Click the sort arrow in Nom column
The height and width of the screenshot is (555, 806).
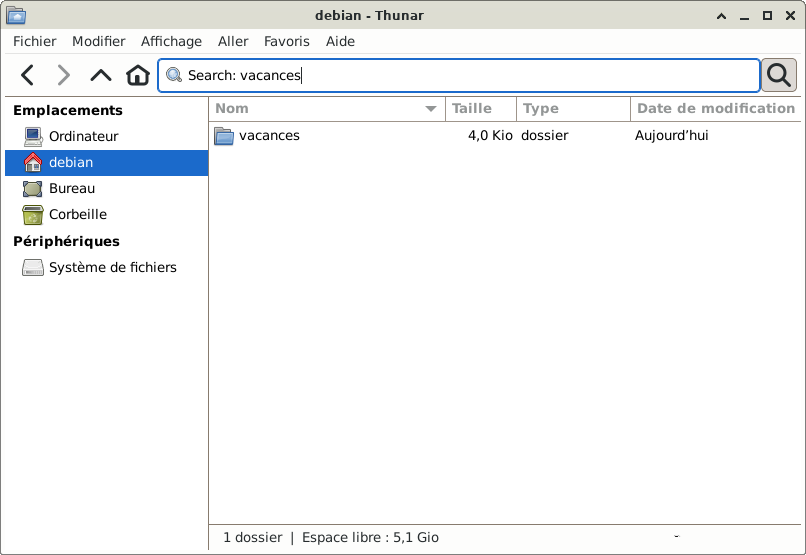431,108
